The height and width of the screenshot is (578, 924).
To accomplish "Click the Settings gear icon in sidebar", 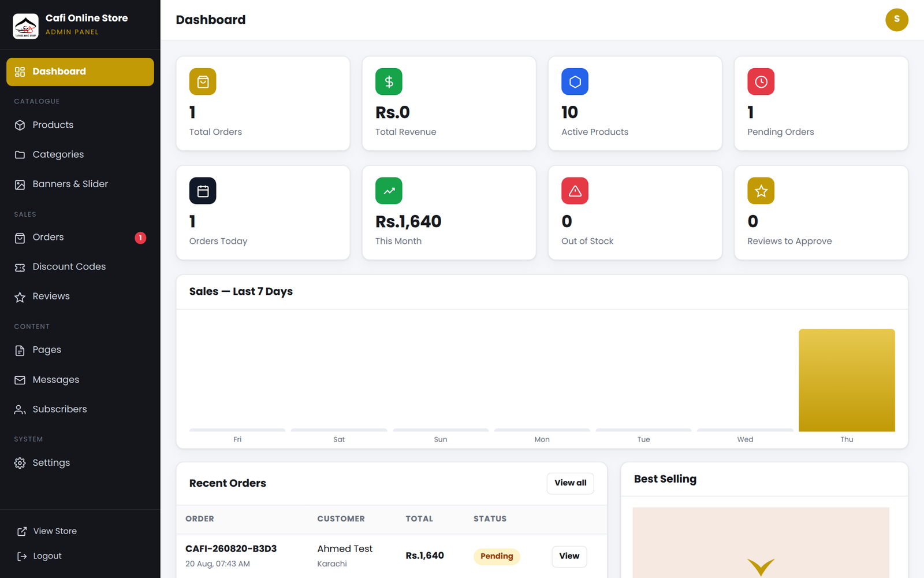I will [20, 463].
